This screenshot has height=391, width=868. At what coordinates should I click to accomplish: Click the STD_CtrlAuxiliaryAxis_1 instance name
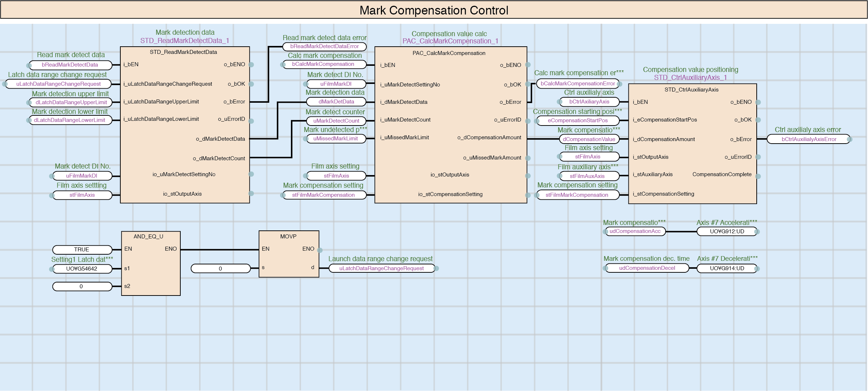(690, 77)
